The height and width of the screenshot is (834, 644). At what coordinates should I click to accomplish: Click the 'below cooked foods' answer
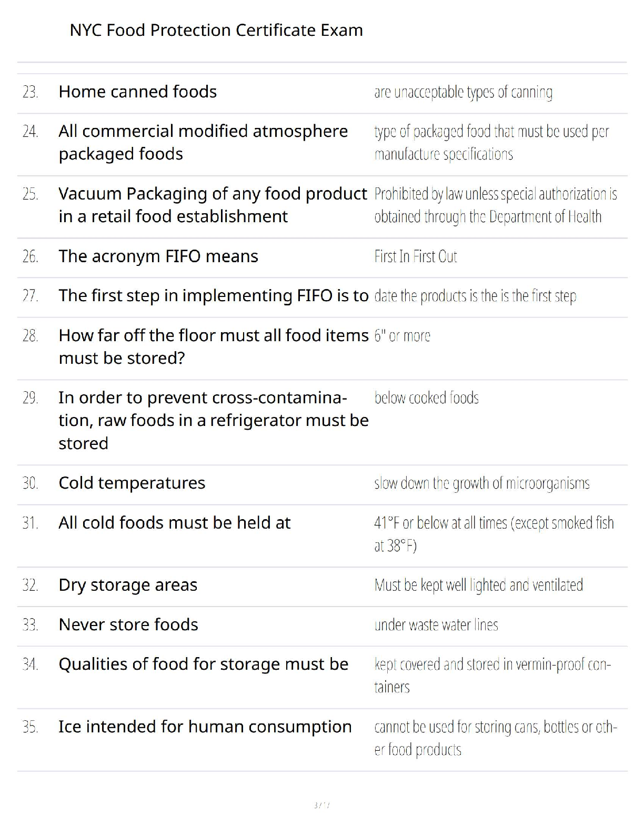point(426,398)
